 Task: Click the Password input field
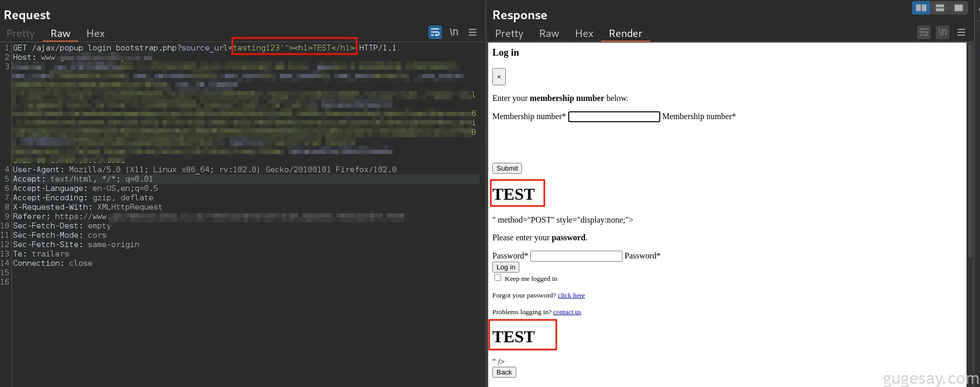tap(576, 256)
